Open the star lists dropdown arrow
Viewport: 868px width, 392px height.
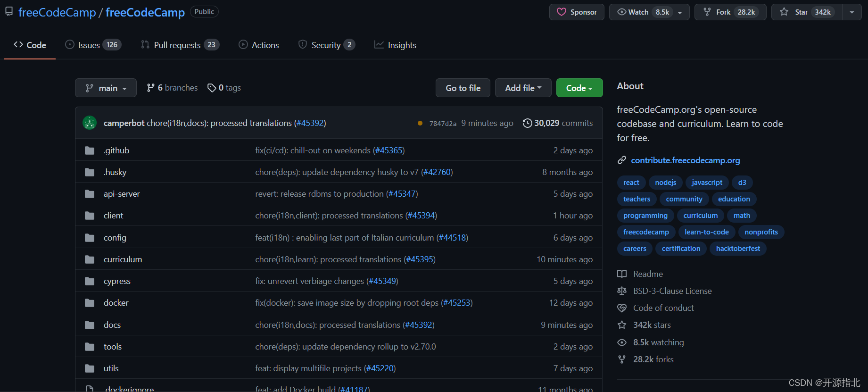tap(852, 12)
